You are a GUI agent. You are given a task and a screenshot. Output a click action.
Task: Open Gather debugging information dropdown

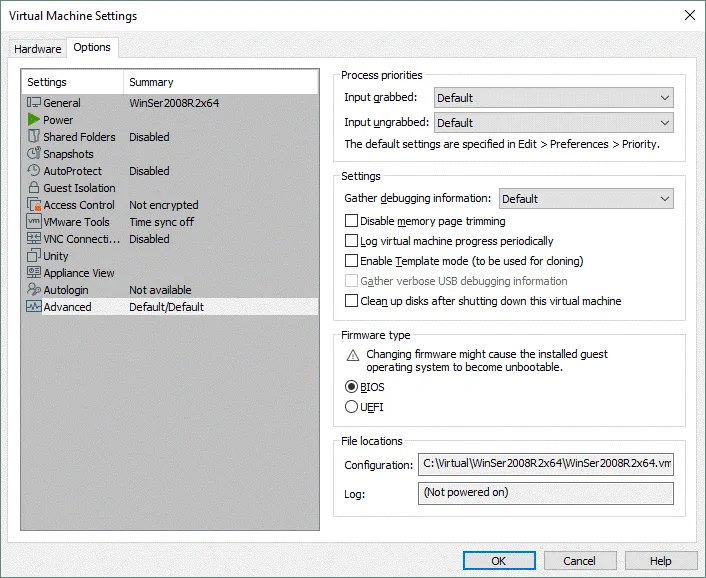click(x=586, y=199)
